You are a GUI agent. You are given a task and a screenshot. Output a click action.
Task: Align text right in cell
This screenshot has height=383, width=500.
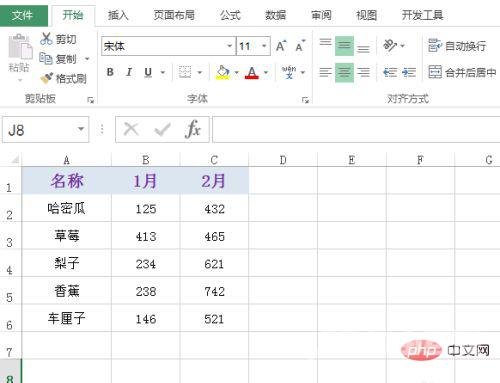(x=363, y=72)
